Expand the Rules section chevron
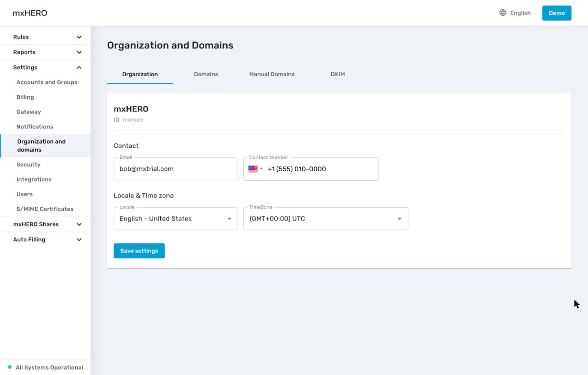The height and width of the screenshot is (375, 588). pos(79,37)
